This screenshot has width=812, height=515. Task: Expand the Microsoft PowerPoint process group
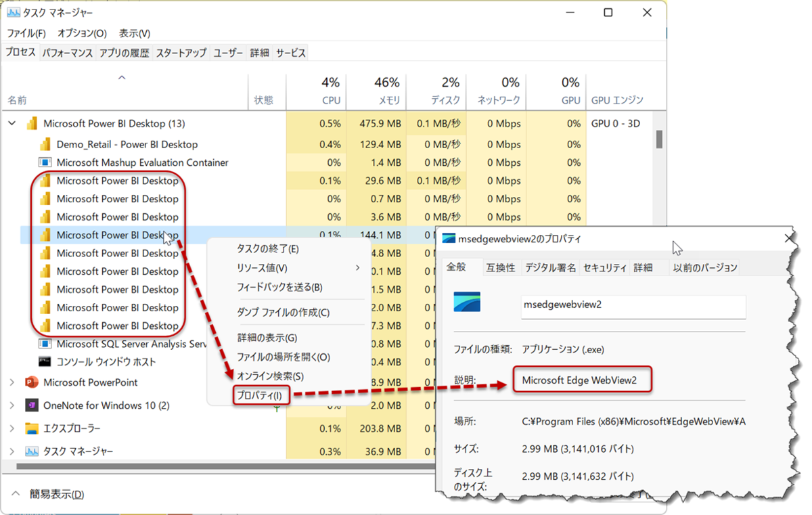[x=12, y=382]
